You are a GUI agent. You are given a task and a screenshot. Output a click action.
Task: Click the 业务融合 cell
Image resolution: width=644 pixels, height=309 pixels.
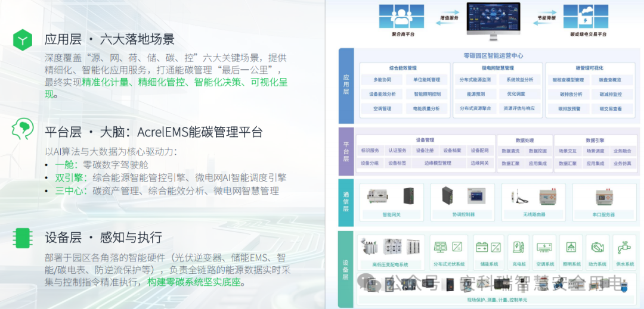[x=622, y=151]
